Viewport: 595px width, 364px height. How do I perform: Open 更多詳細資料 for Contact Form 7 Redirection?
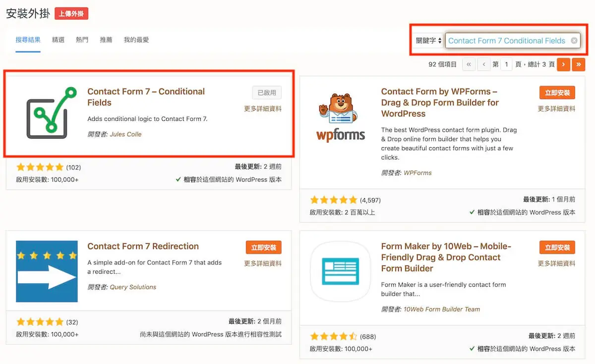(x=263, y=263)
